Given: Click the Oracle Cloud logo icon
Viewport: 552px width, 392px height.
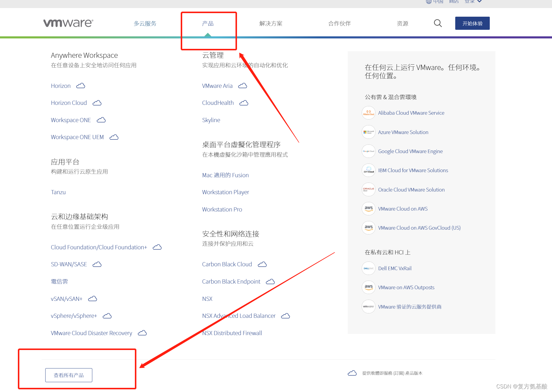Looking at the screenshot, I should 369,189.
